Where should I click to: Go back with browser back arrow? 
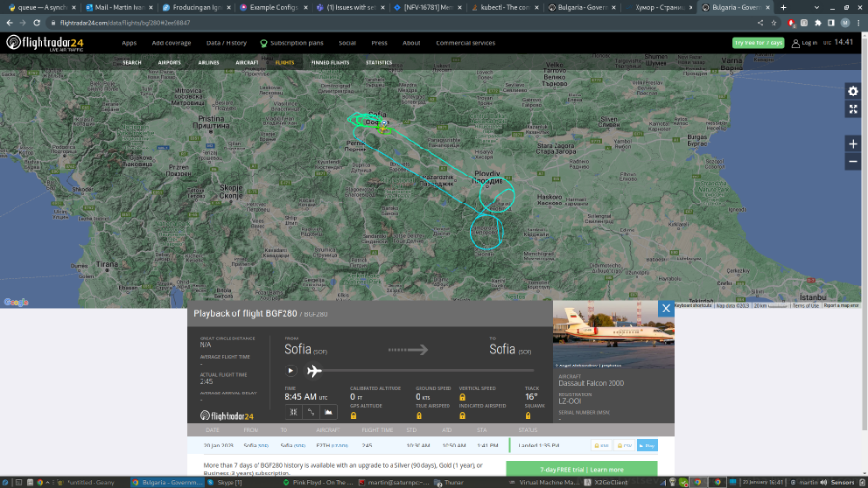tap(10, 23)
